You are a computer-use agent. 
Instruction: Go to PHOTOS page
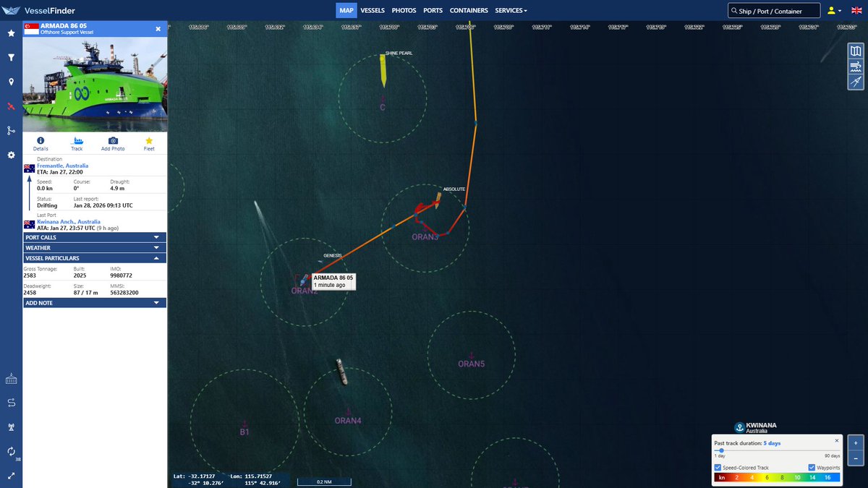[x=404, y=11]
